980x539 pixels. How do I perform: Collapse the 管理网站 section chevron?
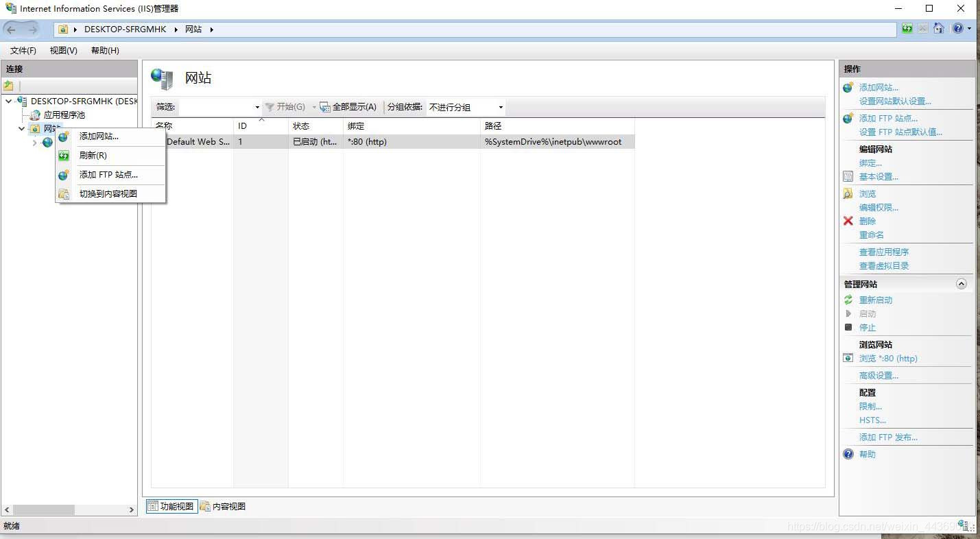point(961,284)
